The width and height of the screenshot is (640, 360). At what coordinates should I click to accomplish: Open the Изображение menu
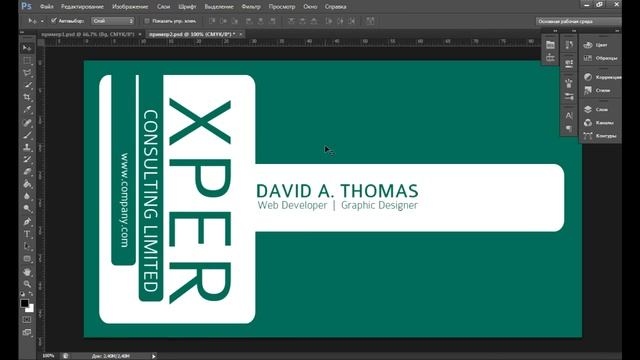(130, 7)
